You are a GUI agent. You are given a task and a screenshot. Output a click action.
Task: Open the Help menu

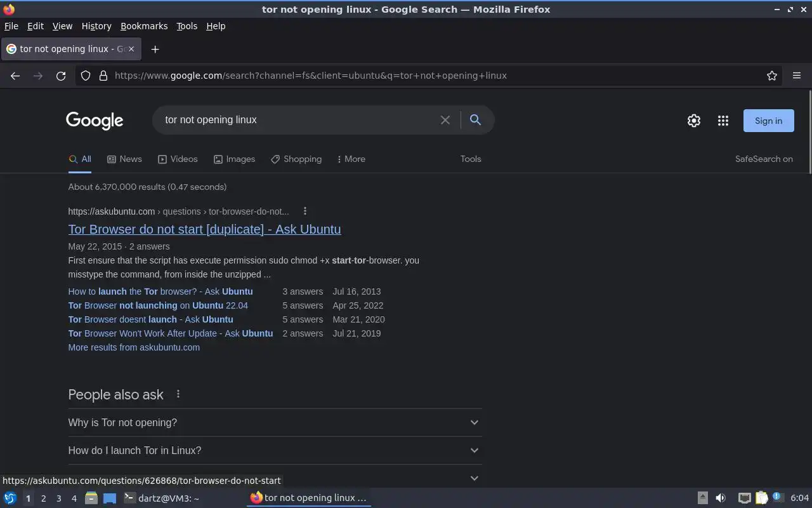(216, 26)
